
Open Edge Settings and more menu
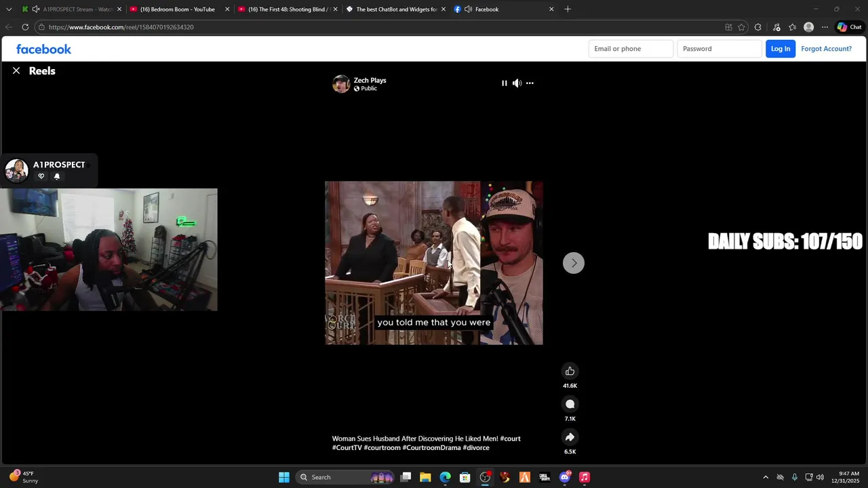point(825,27)
